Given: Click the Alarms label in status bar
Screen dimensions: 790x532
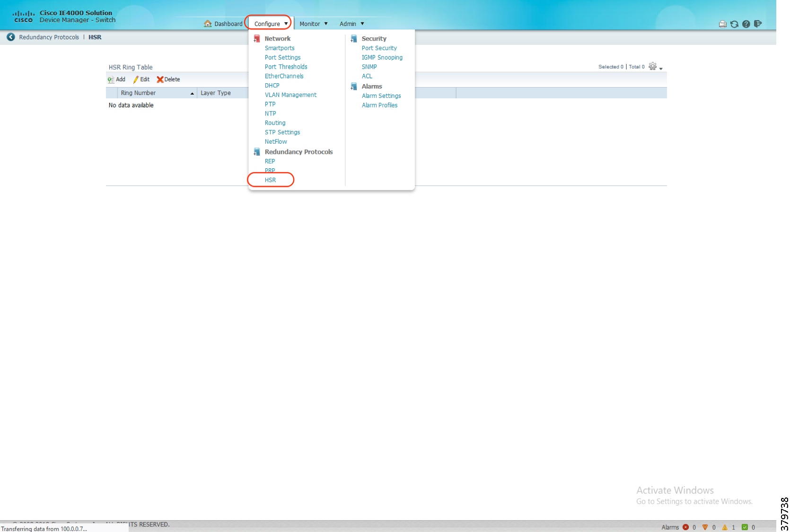Looking at the screenshot, I should coord(670,527).
